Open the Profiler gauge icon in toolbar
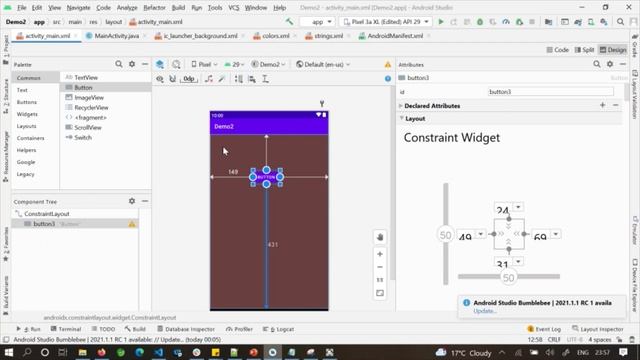Viewport: 640px width, 360px height. (506, 22)
